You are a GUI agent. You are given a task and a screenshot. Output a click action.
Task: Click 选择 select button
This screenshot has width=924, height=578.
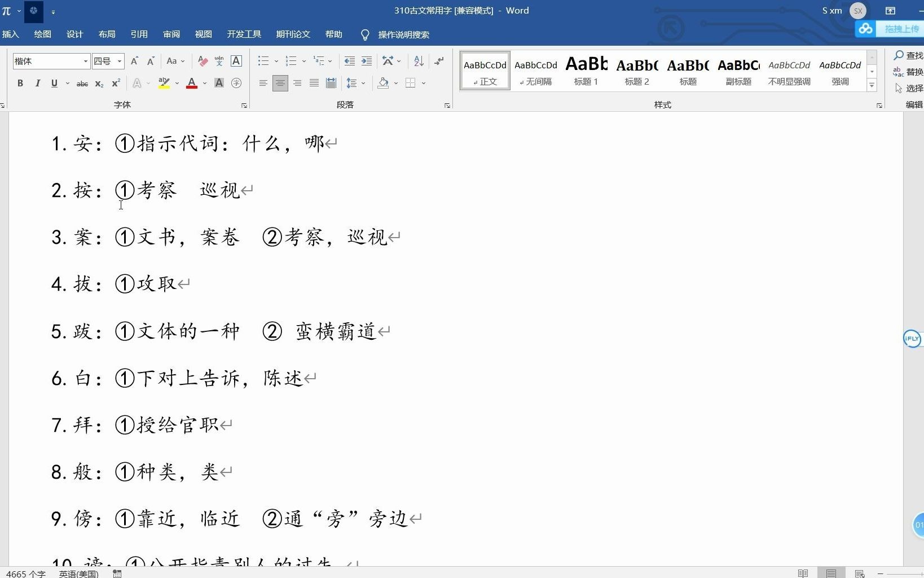909,88
